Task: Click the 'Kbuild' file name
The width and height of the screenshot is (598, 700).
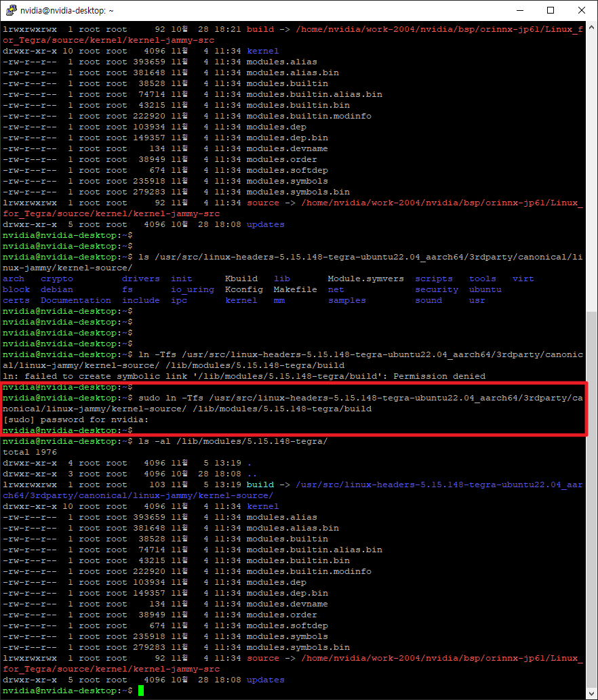Action: pos(241,279)
